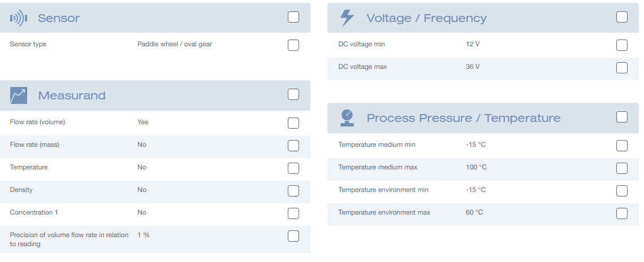
Task: Tick the Temperature measurand checkbox
Action: (x=293, y=168)
